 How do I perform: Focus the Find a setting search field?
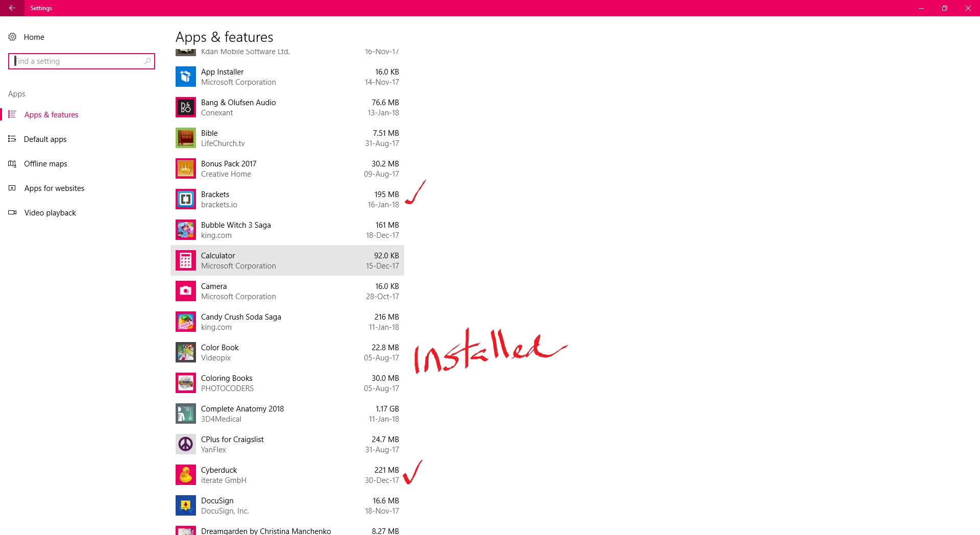tap(82, 61)
